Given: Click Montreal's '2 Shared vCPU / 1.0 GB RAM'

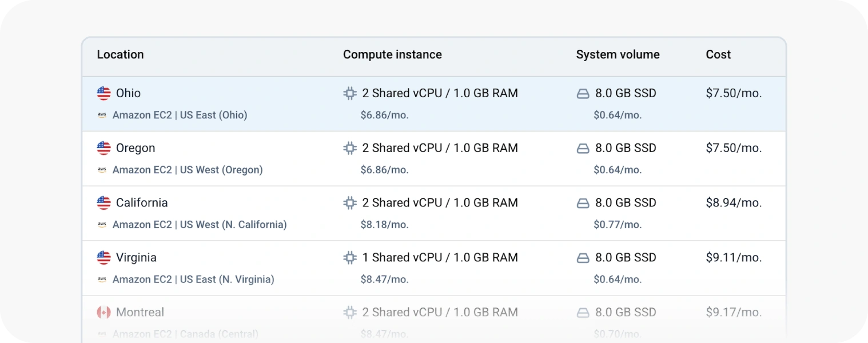Looking at the screenshot, I should click(x=440, y=313).
